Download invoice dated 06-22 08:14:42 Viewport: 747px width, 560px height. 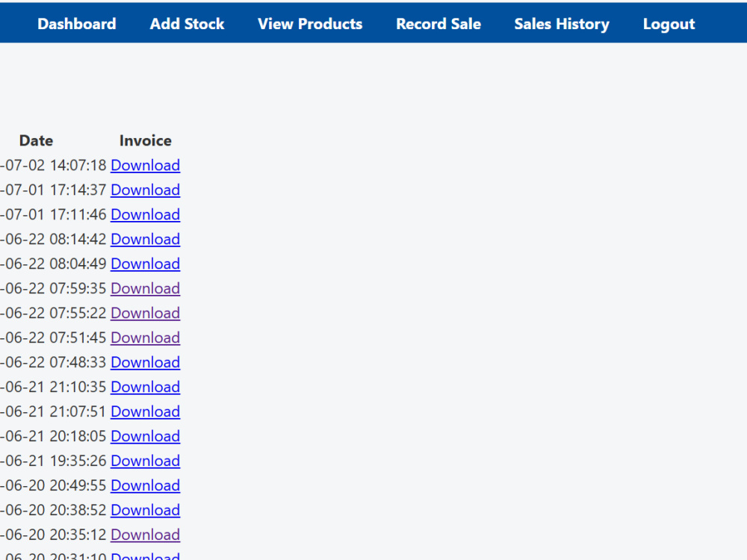click(x=146, y=239)
